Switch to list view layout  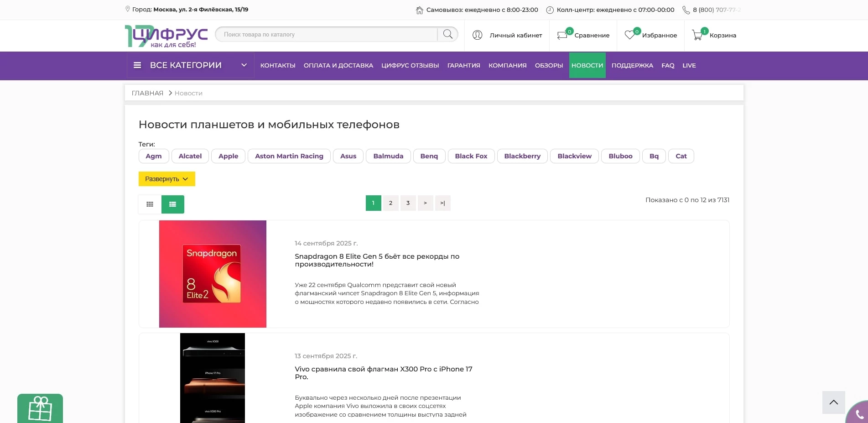pos(172,204)
